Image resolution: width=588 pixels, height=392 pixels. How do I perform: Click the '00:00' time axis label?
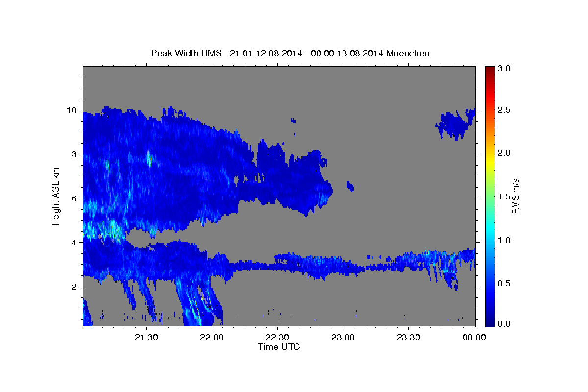pyautogui.click(x=474, y=337)
